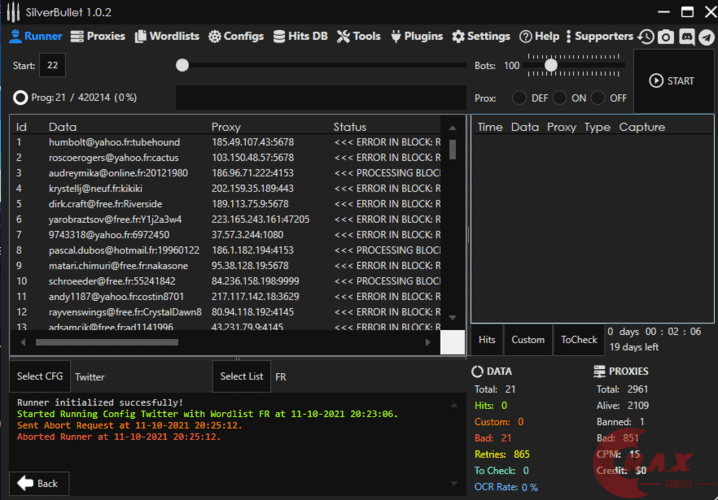718x500 pixels.
Task: Open the Discord icon link
Action: tap(687, 37)
